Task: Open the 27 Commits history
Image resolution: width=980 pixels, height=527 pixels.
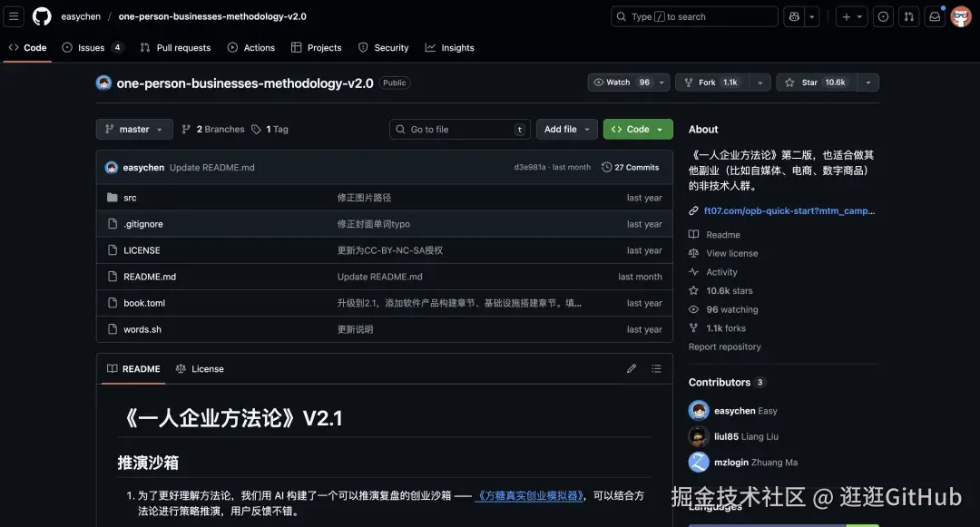Action: (630, 167)
